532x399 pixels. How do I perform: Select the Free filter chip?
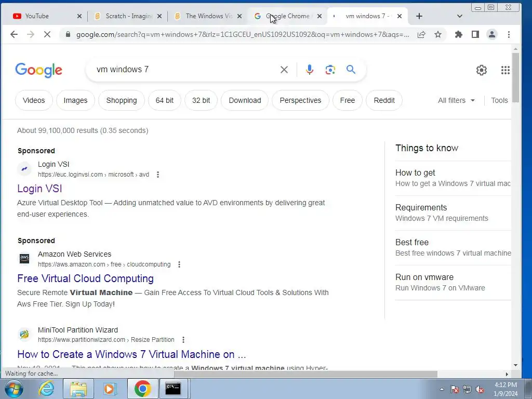348,100
